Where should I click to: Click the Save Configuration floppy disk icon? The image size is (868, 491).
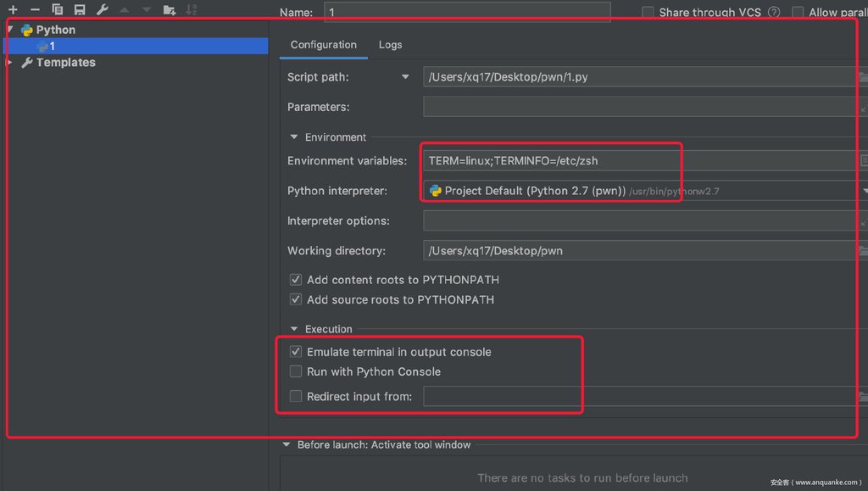(80, 9)
